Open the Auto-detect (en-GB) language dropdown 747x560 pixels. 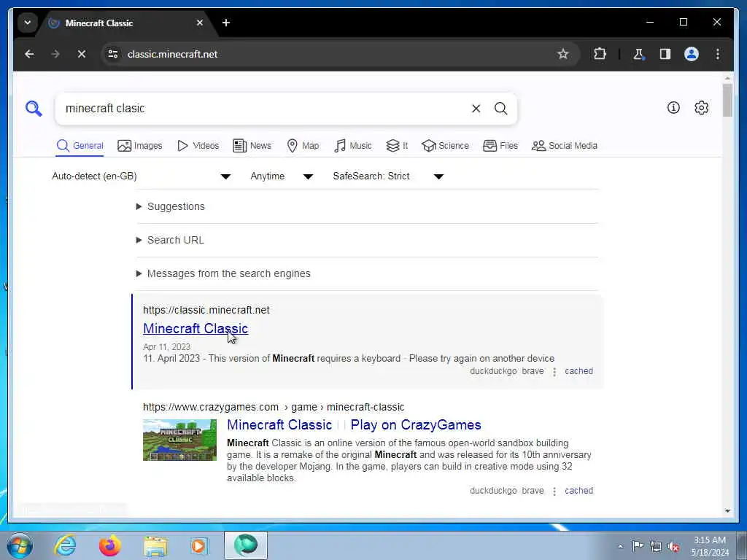(x=142, y=176)
